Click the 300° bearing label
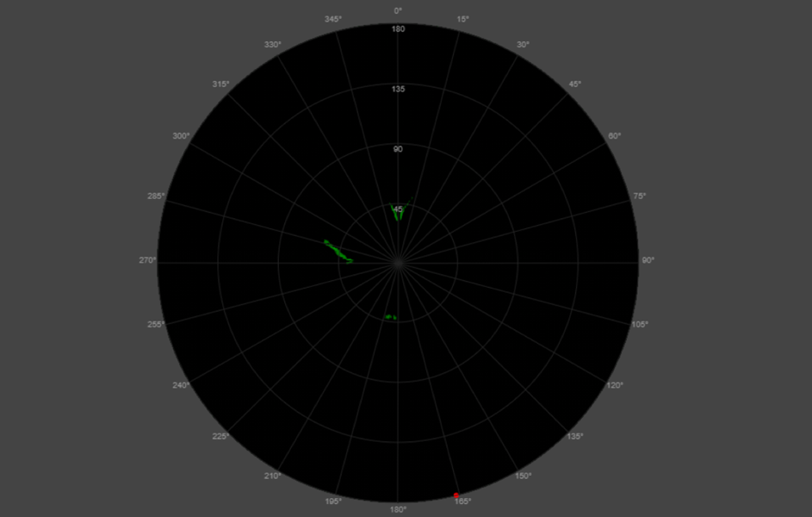This screenshot has height=517, width=812. 181,136
